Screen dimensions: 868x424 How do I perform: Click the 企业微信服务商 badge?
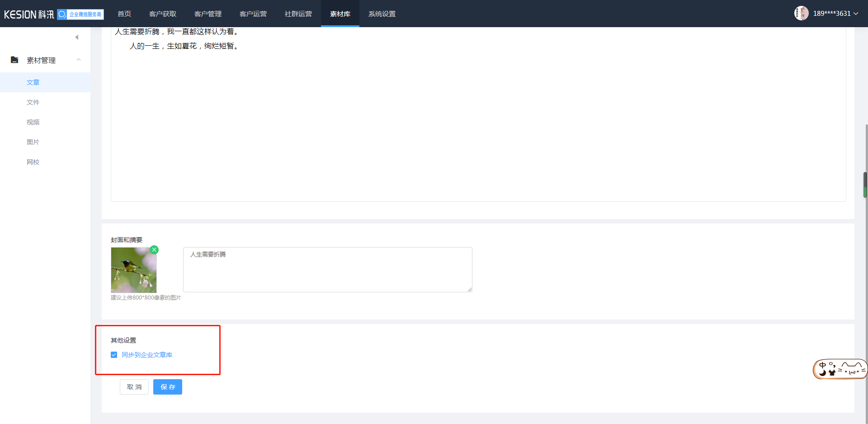coord(80,14)
